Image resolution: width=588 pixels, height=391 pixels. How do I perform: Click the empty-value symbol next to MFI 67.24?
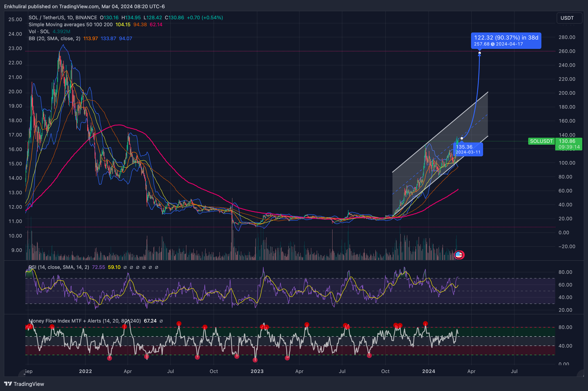(x=161, y=321)
